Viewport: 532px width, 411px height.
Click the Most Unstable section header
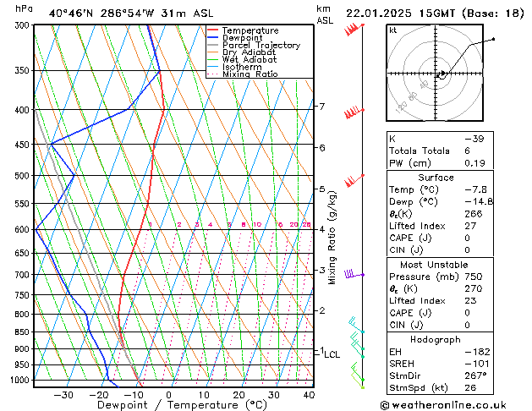tap(434, 265)
